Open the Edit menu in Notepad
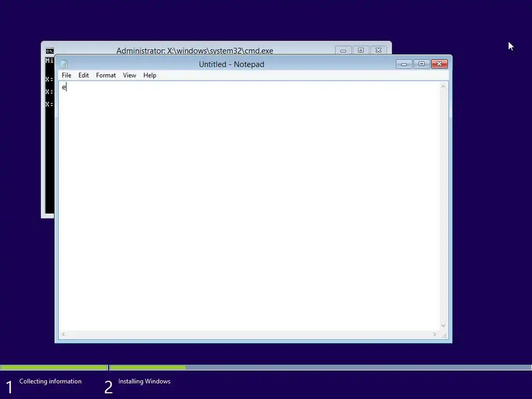The height and width of the screenshot is (399, 532). (x=84, y=75)
